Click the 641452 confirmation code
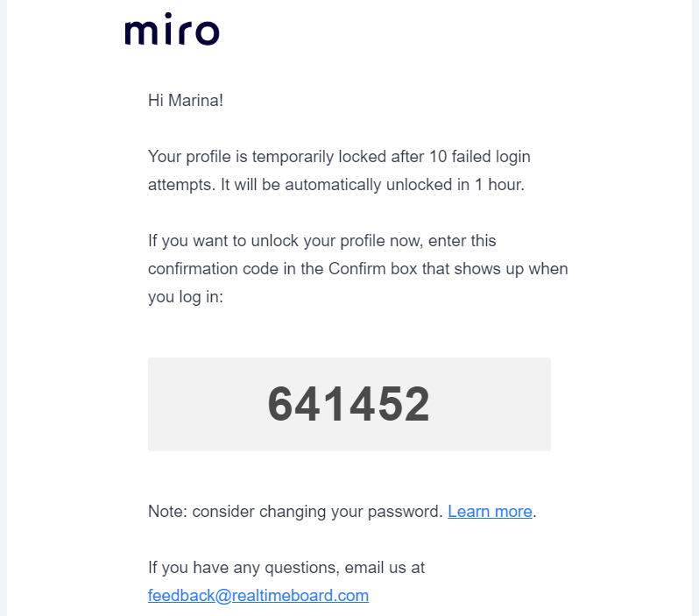Image resolution: width=699 pixels, height=616 pixels. pyautogui.click(x=349, y=405)
